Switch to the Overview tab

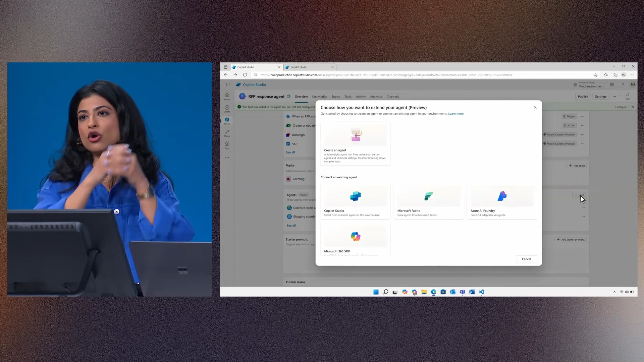tap(301, 97)
